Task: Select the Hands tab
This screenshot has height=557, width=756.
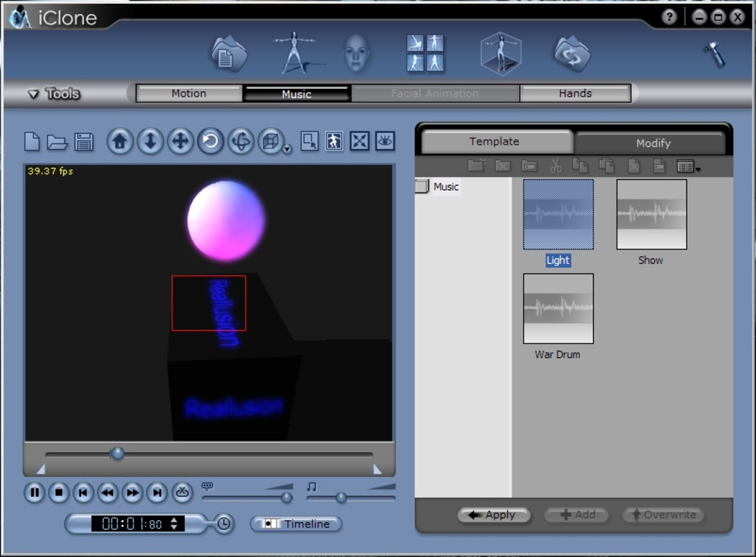Action: click(575, 93)
